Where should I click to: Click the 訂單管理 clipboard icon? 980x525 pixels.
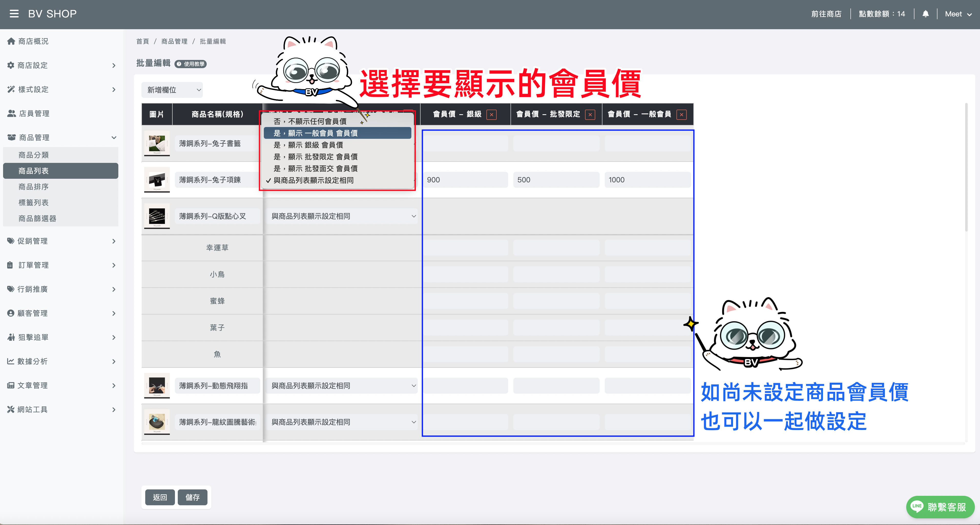click(x=10, y=265)
